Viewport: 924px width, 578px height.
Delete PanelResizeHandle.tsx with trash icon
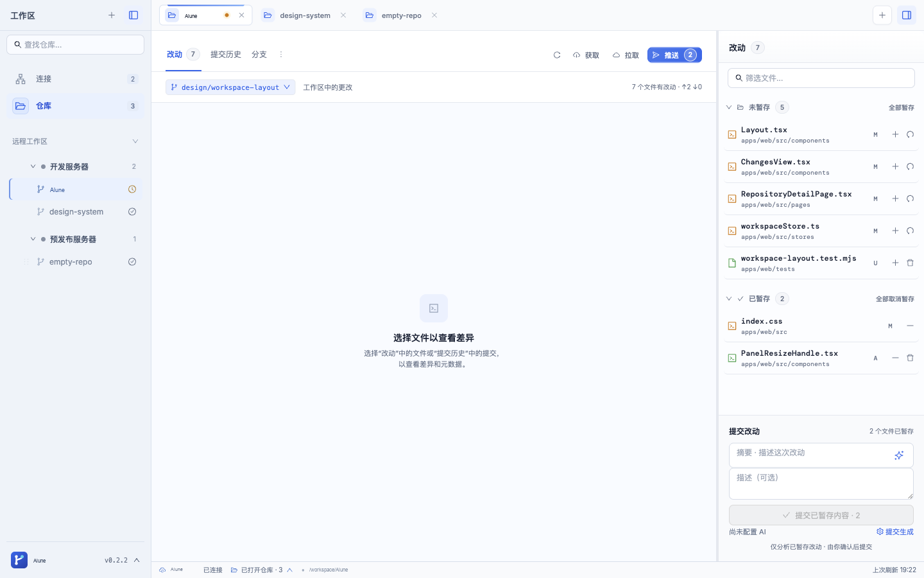[x=910, y=358]
